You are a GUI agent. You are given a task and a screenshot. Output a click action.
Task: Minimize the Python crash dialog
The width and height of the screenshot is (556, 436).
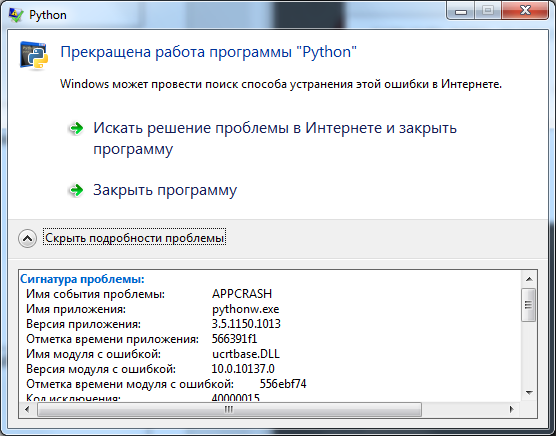coord(461,10)
